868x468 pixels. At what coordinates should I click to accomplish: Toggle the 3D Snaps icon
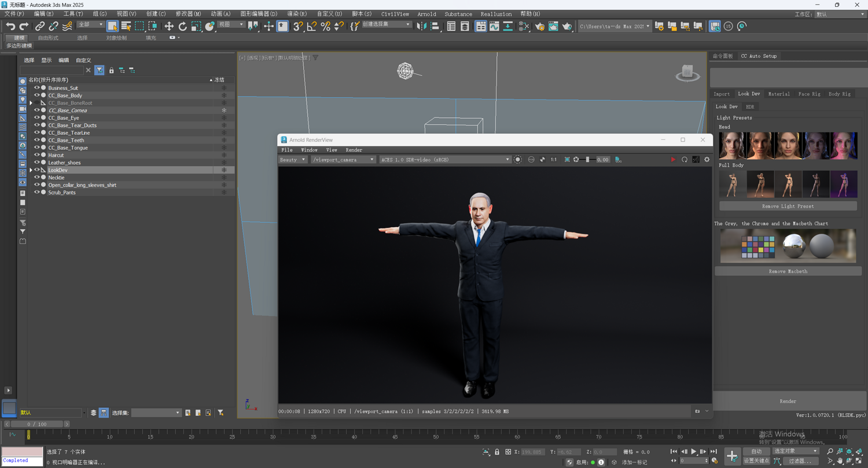[x=297, y=26]
